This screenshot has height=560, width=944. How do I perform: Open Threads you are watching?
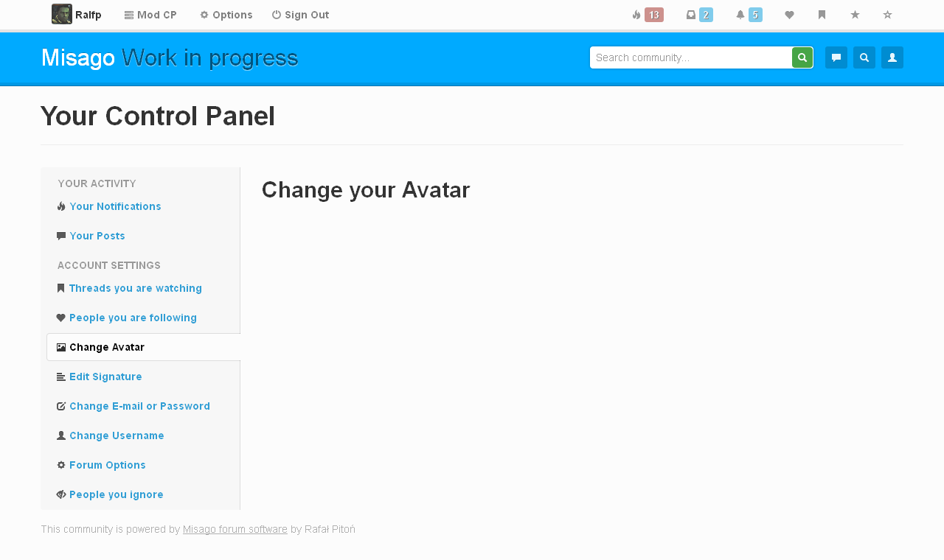point(135,288)
